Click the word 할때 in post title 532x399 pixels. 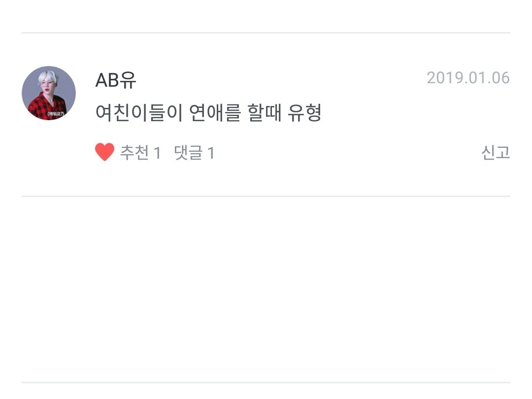pyautogui.click(x=264, y=113)
